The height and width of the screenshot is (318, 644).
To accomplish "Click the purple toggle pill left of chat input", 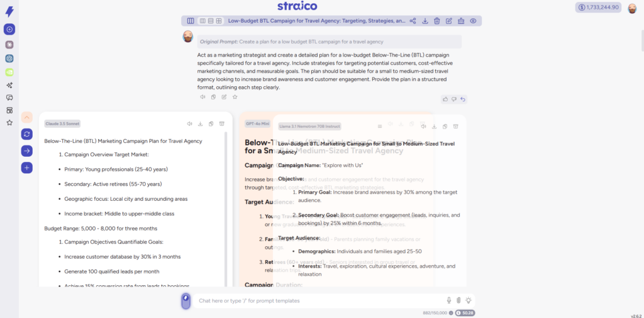I will (186, 301).
